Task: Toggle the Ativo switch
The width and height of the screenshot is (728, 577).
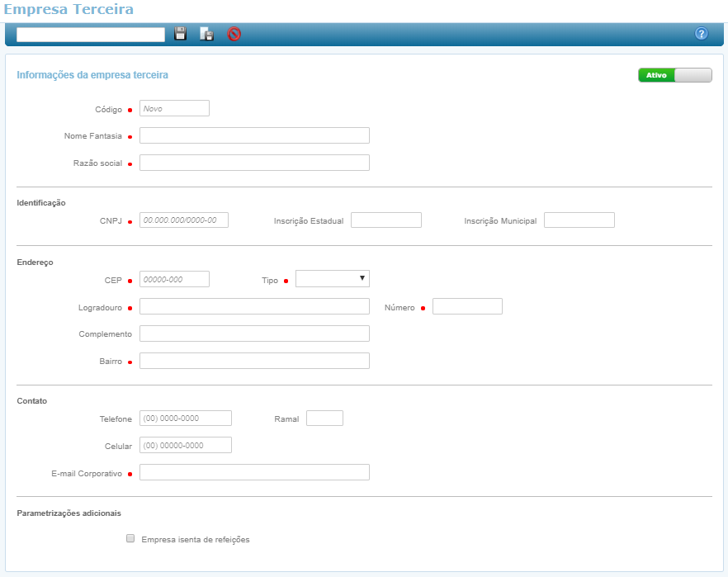Action: [x=674, y=75]
